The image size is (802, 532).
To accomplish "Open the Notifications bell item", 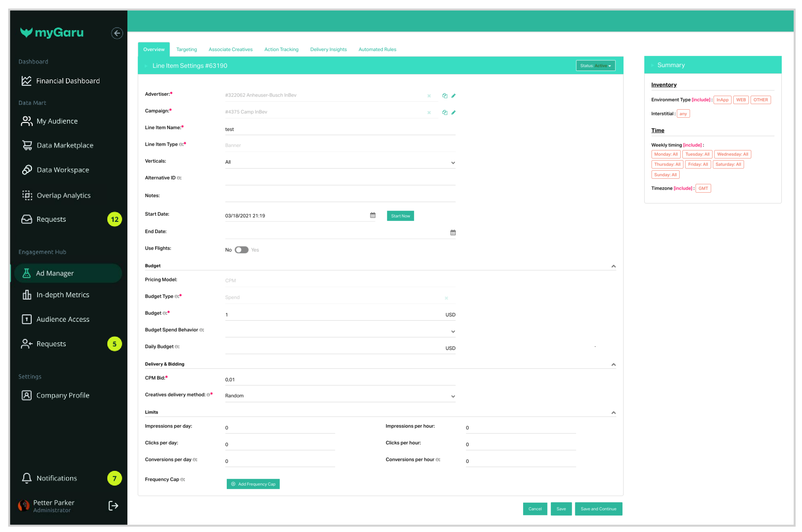I will pos(57,478).
